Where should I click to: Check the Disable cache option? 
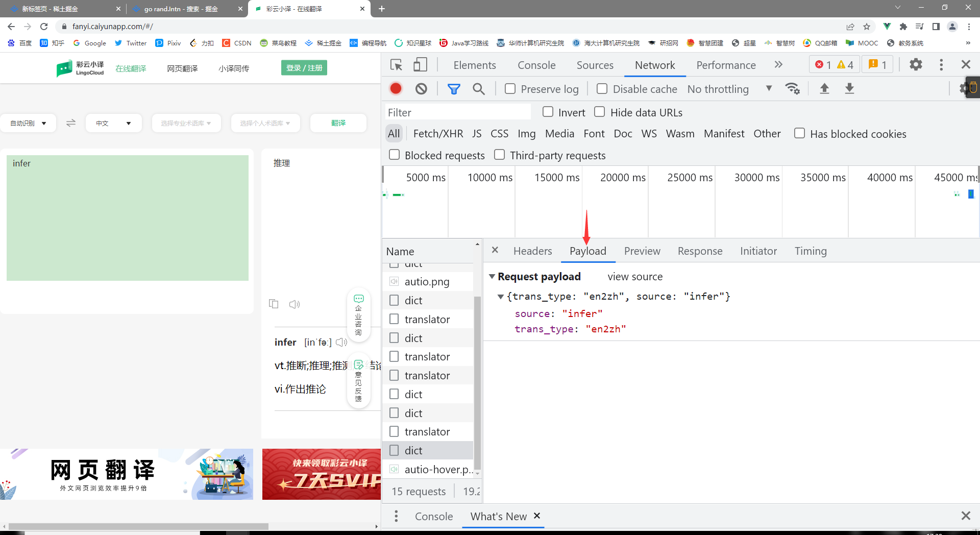602,89
